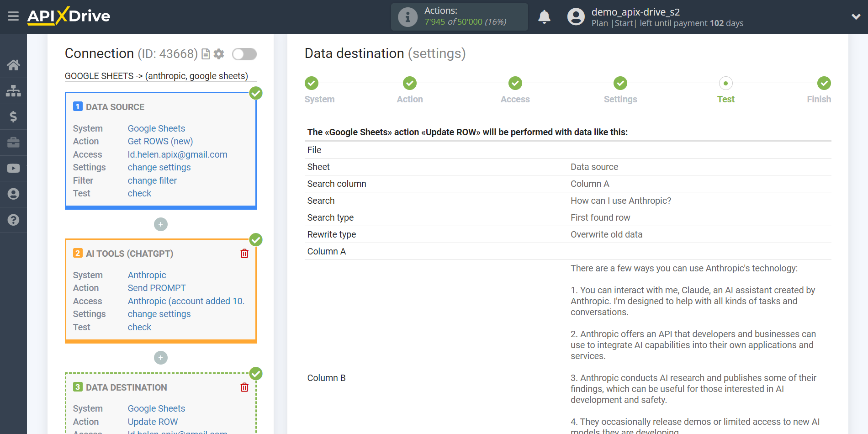The width and height of the screenshot is (868, 434).
Task: Click the 'Column A' search column value
Action: coord(590,184)
